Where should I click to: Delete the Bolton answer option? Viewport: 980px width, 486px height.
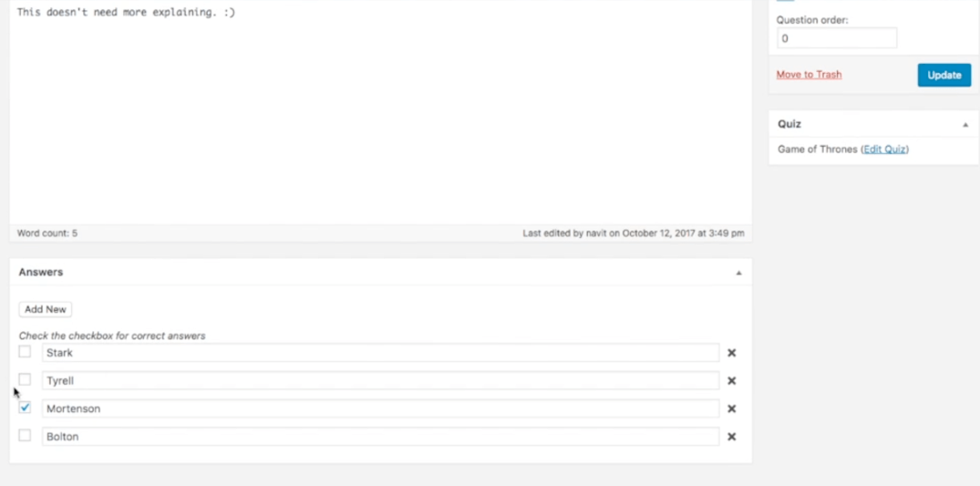731,437
